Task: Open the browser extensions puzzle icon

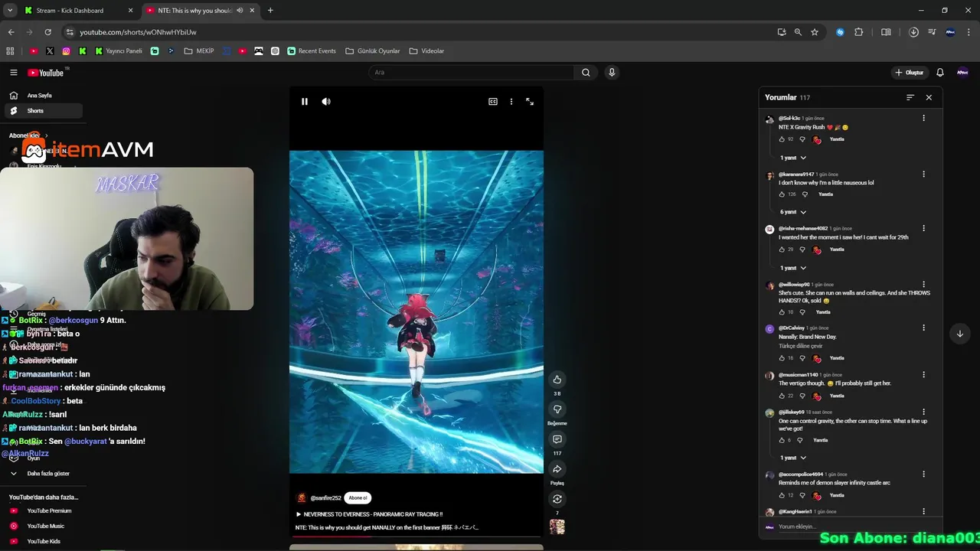Action: click(858, 32)
